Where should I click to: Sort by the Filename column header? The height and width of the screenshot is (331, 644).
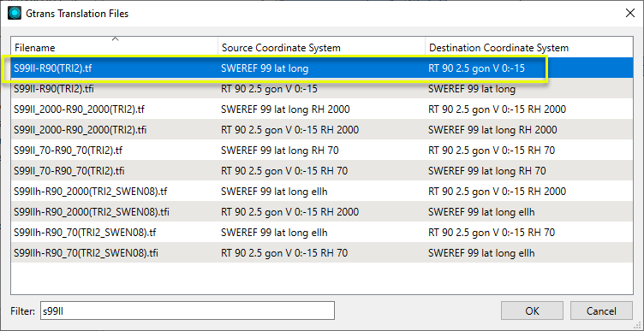click(115, 48)
